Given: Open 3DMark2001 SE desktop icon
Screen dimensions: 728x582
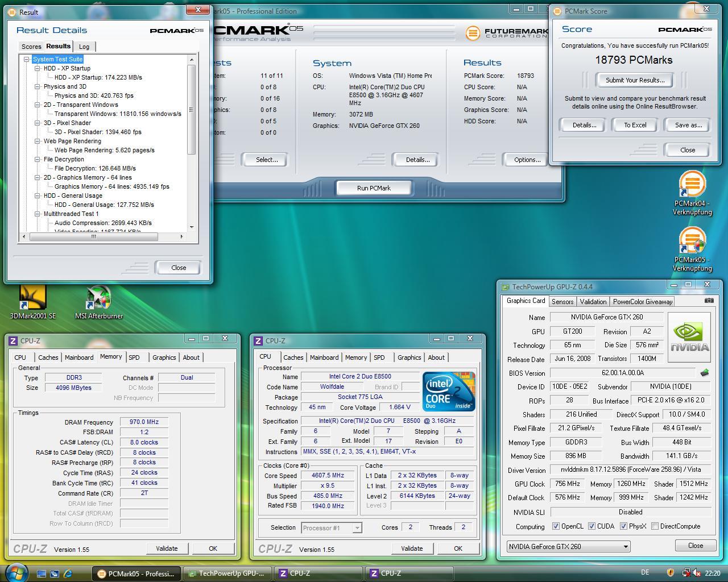Looking at the screenshot, I should tap(33, 302).
